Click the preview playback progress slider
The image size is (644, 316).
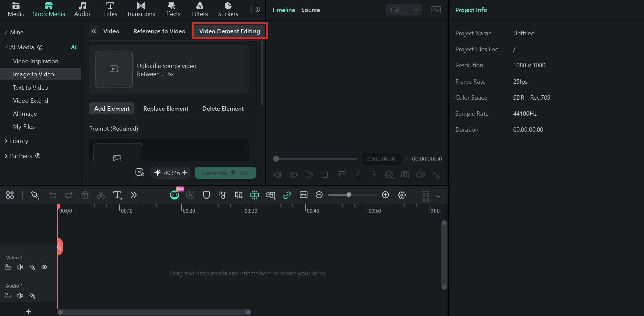point(315,159)
